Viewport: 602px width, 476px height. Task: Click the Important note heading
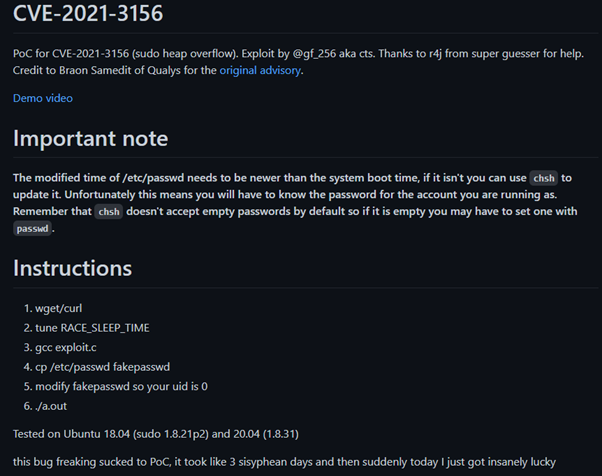90,138
